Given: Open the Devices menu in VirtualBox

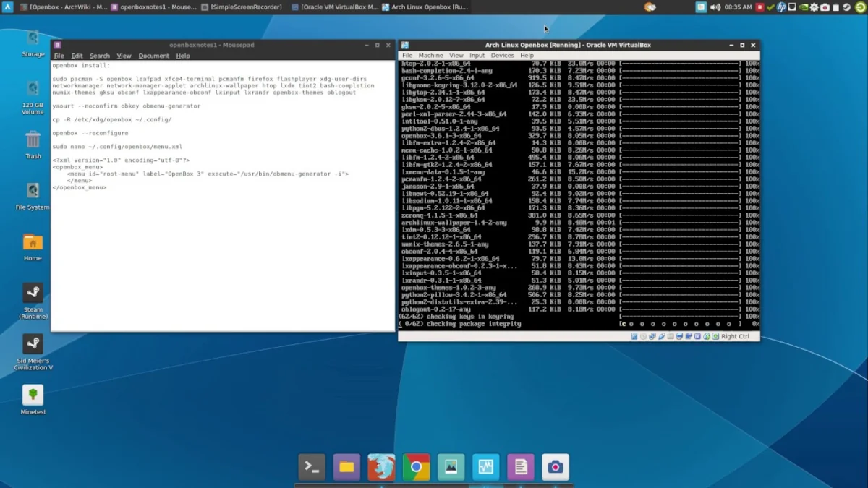Looking at the screenshot, I should point(502,55).
